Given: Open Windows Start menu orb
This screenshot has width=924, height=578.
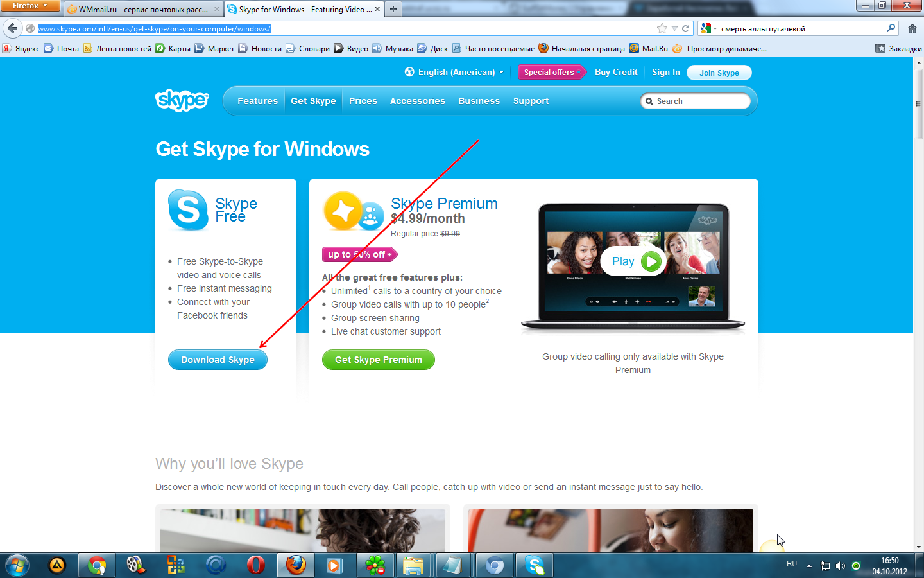Looking at the screenshot, I should pyautogui.click(x=17, y=566).
